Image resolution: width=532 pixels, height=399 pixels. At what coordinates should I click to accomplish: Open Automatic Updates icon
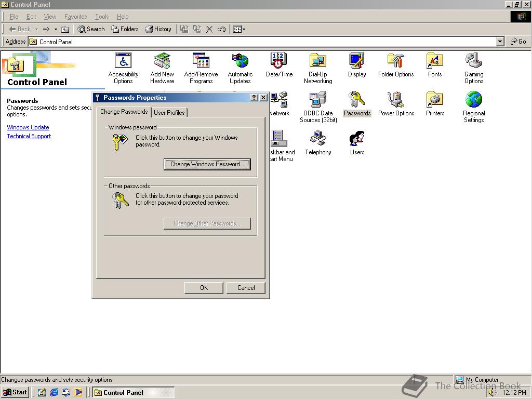point(240,68)
